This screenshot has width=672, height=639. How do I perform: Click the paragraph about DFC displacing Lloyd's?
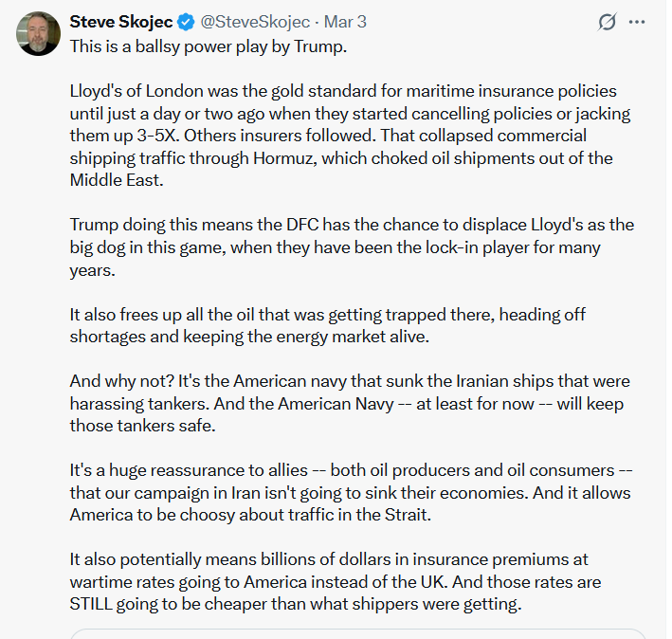351,247
